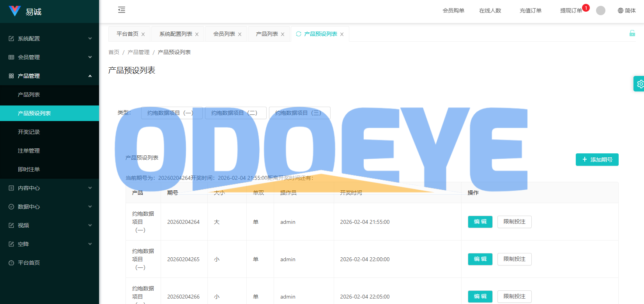Click 限制投注 for period 20260204264

click(515, 222)
